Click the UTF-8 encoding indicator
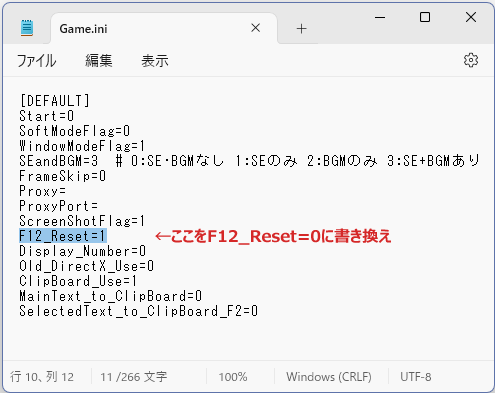Screen dimensions: 495x393 pos(416,377)
